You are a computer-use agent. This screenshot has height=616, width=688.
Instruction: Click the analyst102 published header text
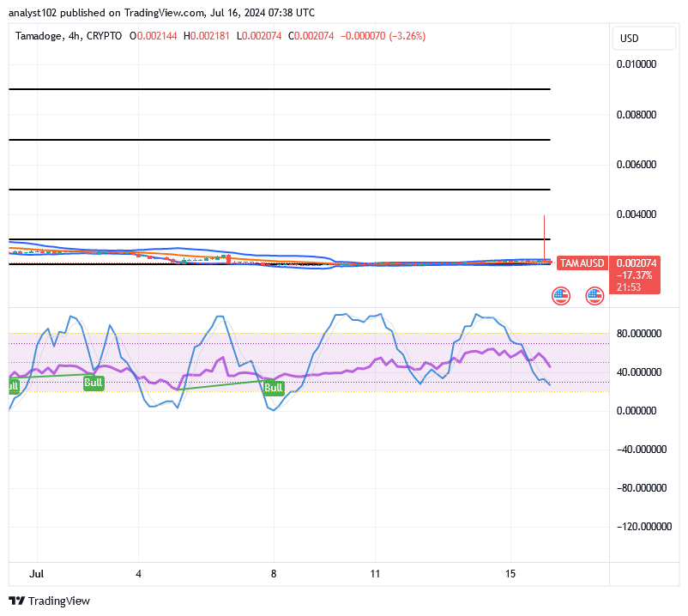pyautogui.click(x=161, y=13)
